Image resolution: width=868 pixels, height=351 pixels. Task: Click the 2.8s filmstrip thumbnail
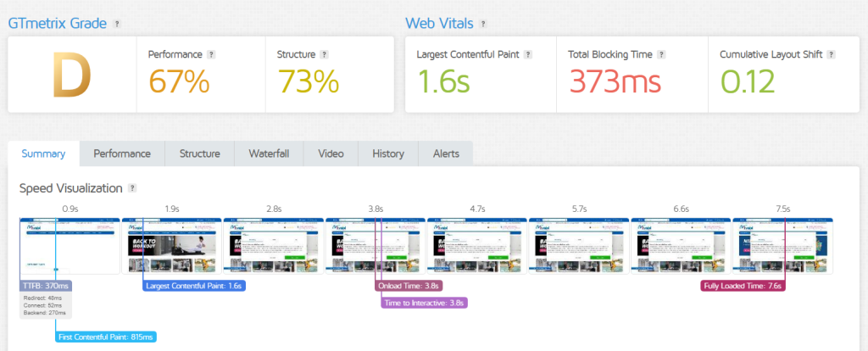pos(274,246)
